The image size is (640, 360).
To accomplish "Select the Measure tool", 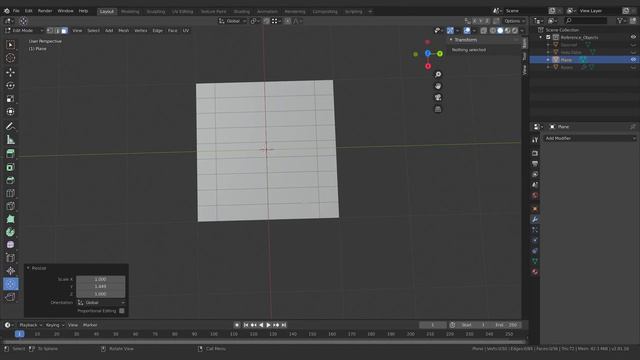I will tap(11, 140).
